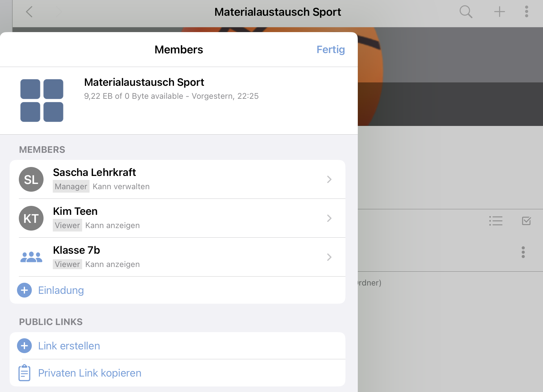Click the Materialausch Sport grid icon
The image size is (543, 392).
pos(42,101)
